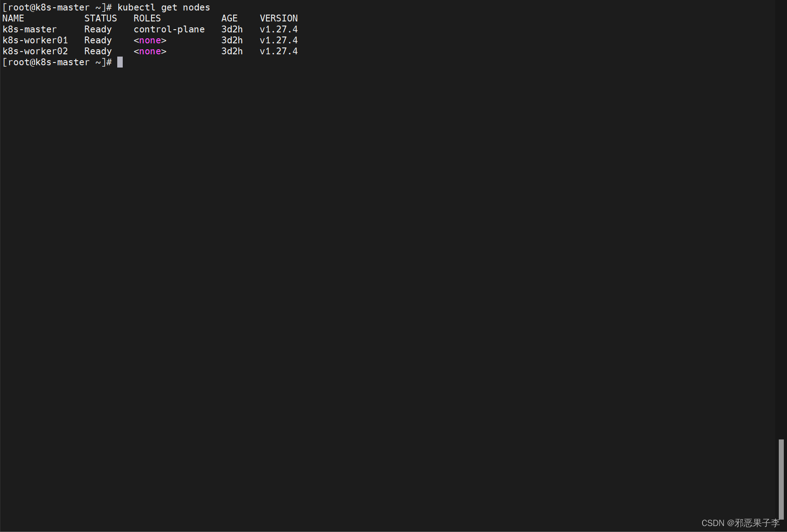Click the ROLES column header
This screenshot has height=532, width=787.
click(147, 18)
